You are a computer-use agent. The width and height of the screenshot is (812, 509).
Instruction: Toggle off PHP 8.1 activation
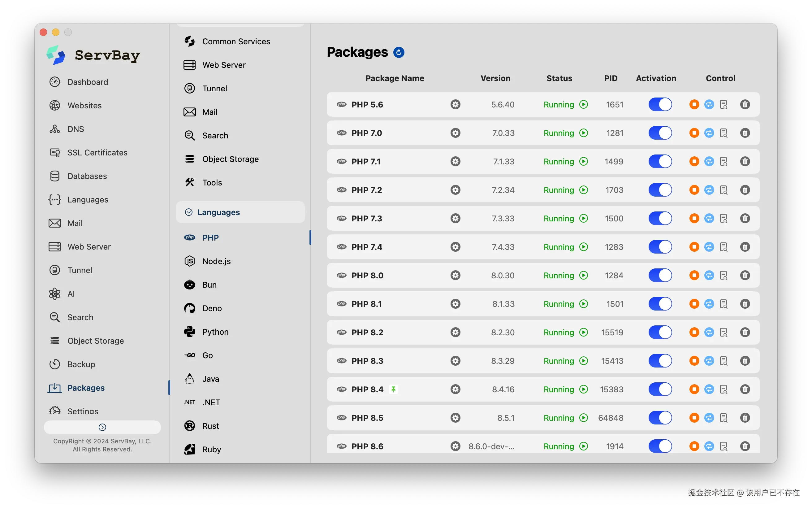[660, 304]
